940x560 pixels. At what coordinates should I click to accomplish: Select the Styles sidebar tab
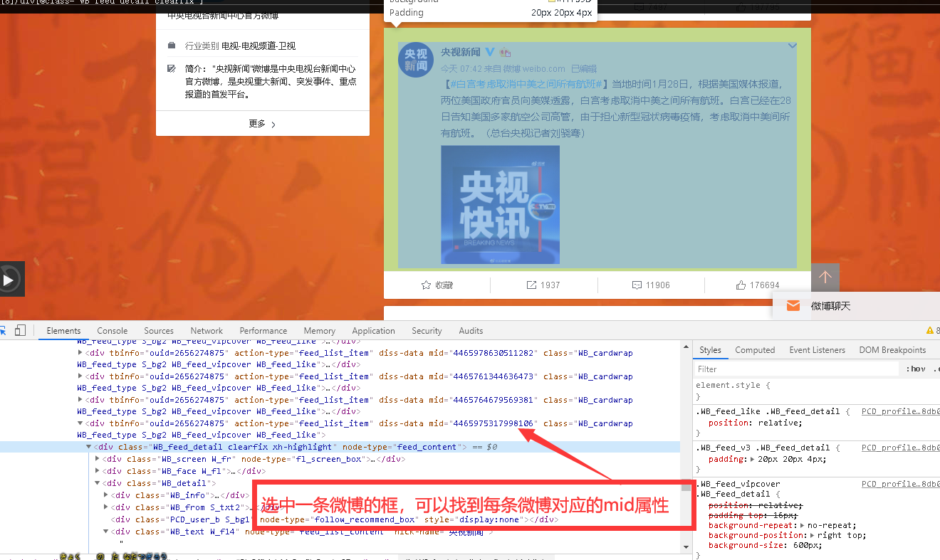[x=710, y=349]
